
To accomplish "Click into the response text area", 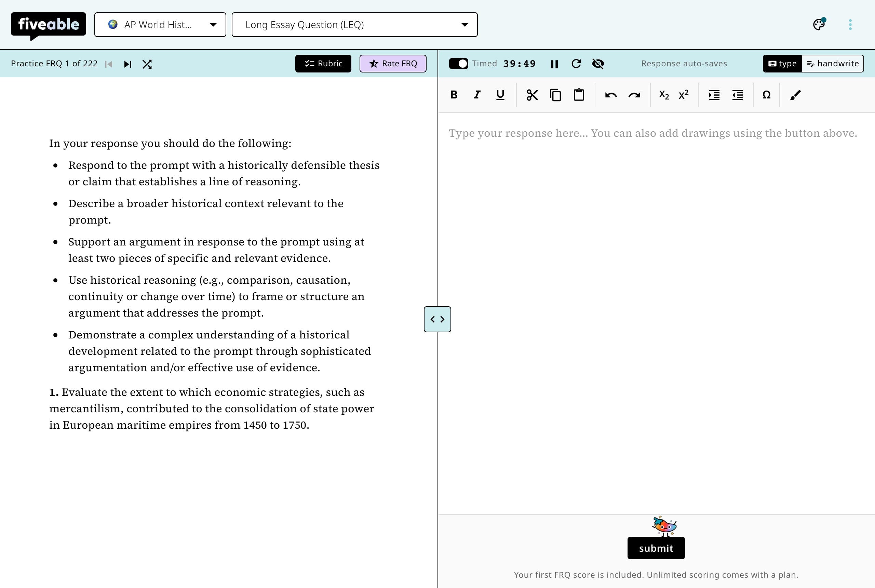I will pos(657,313).
